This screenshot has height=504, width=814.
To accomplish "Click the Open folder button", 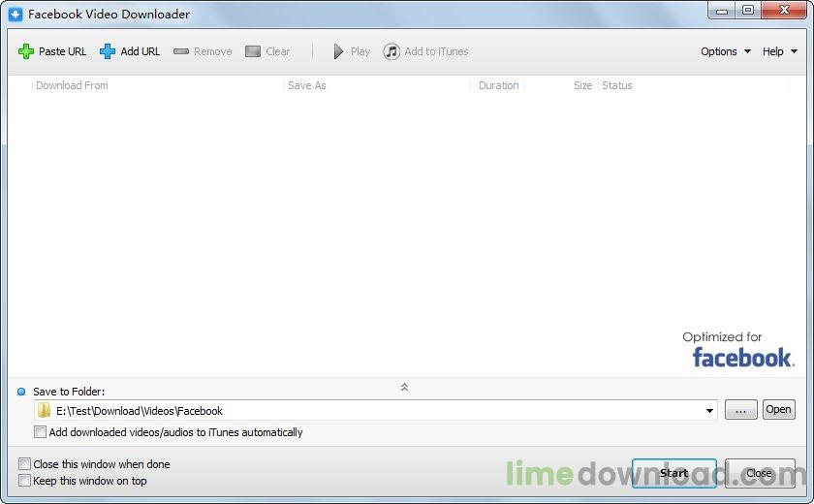I will coord(779,410).
